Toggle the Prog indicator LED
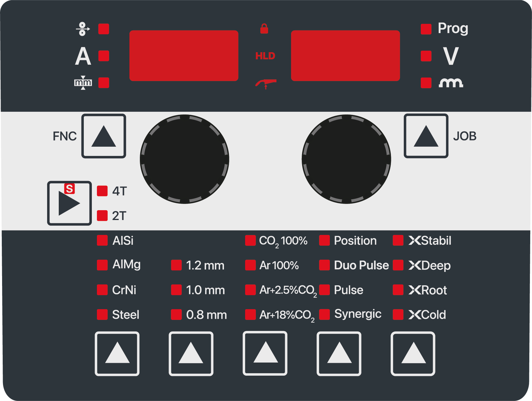Image resolution: width=532 pixels, height=401 pixels. tap(426, 29)
